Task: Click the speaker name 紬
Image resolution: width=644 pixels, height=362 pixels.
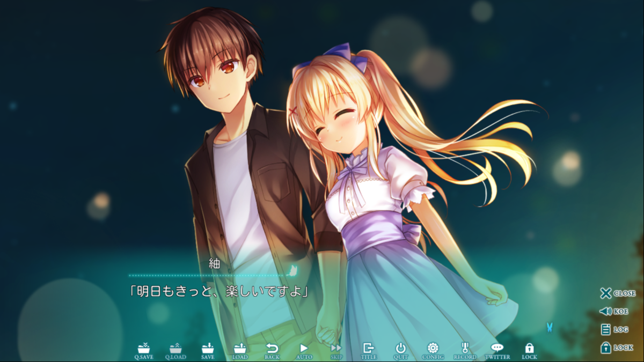Action: point(214,263)
